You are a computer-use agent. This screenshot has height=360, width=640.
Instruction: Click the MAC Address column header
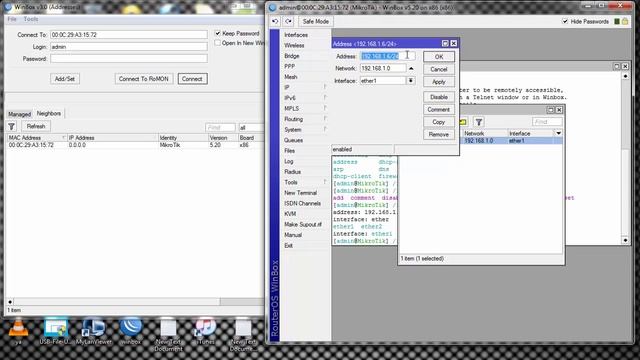tap(37, 138)
